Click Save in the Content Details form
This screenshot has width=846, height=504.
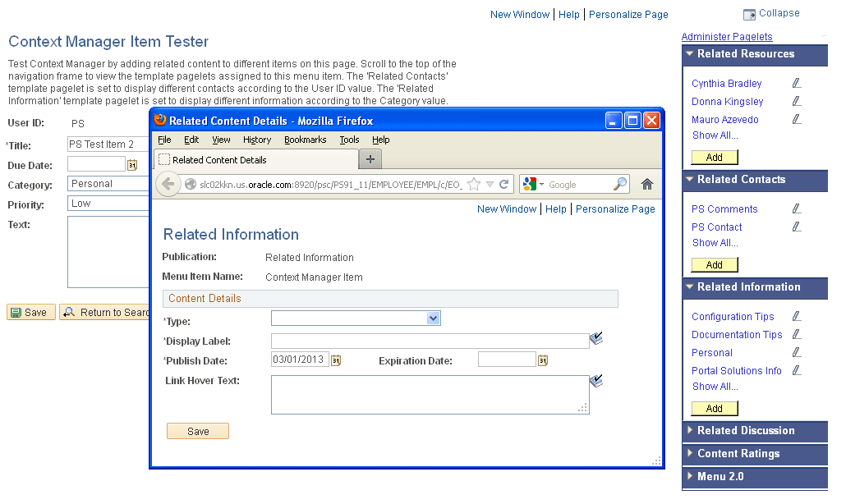pos(197,430)
